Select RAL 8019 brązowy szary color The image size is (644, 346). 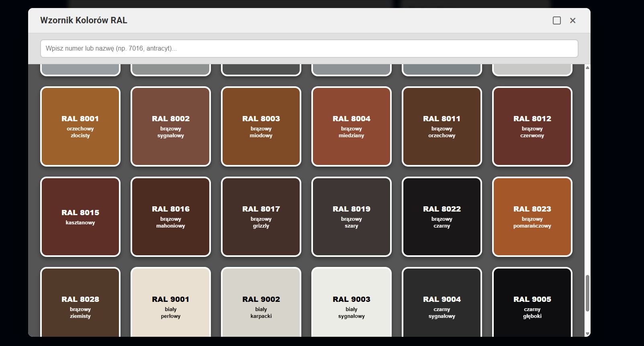point(352,217)
